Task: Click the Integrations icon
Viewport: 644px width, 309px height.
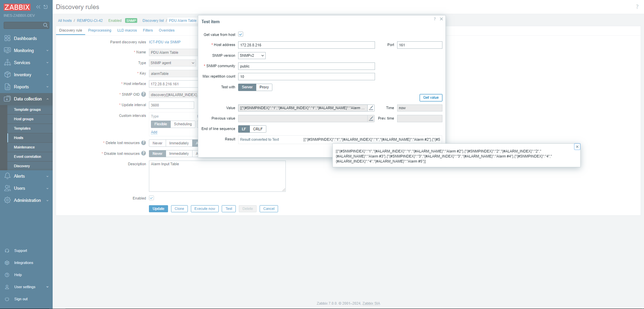Action: [7, 263]
